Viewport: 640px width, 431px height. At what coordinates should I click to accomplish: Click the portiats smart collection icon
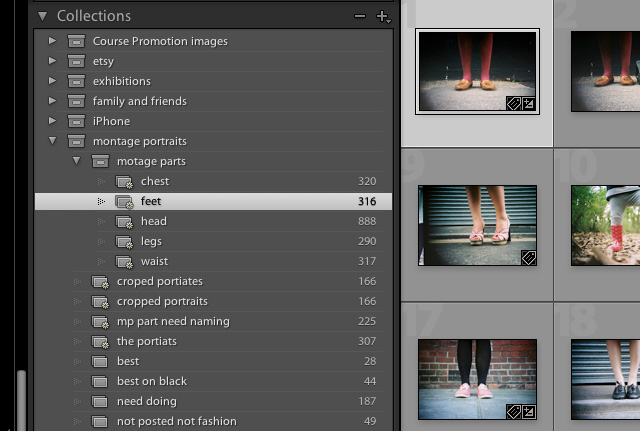point(100,342)
